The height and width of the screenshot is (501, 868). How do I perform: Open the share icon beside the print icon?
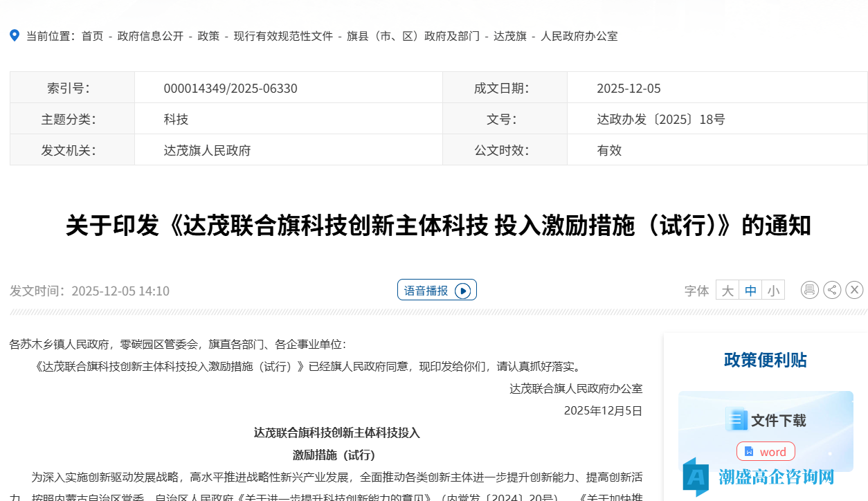pyautogui.click(x=832, y=290)
